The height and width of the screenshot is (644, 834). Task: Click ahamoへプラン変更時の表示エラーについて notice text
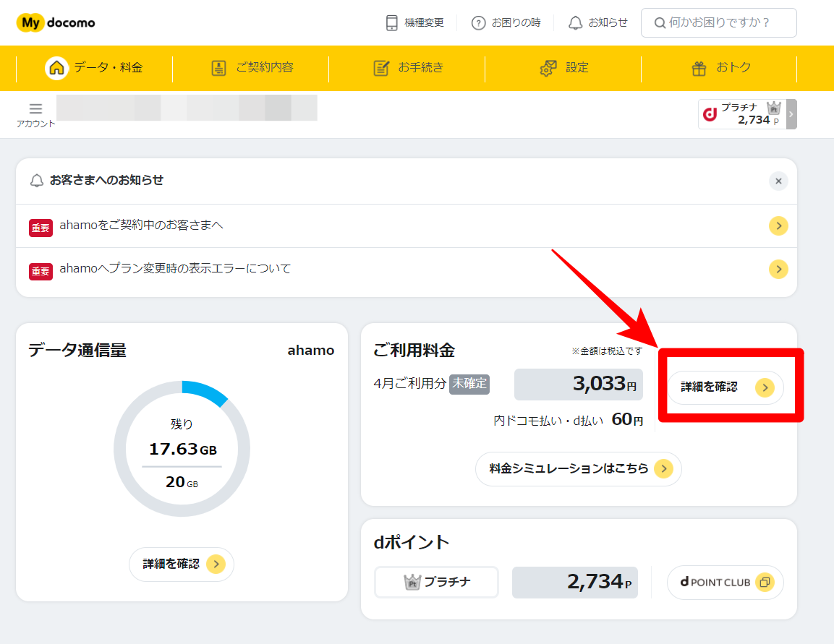pos(176,269)
